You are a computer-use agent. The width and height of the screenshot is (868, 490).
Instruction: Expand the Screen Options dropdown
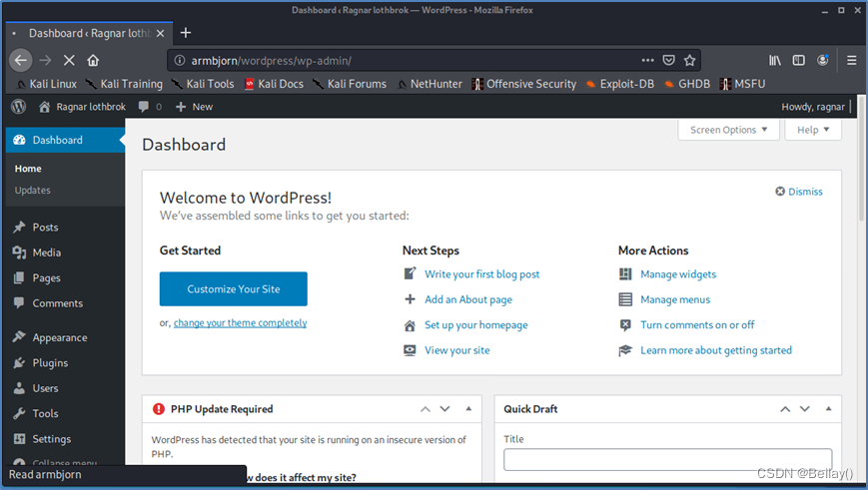pyautogui.click(x=728, y=130)
